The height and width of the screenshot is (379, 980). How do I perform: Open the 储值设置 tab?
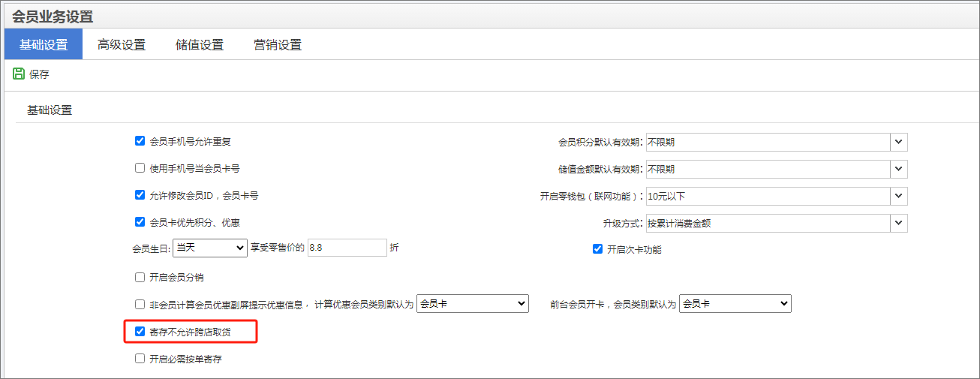[200, 45]
